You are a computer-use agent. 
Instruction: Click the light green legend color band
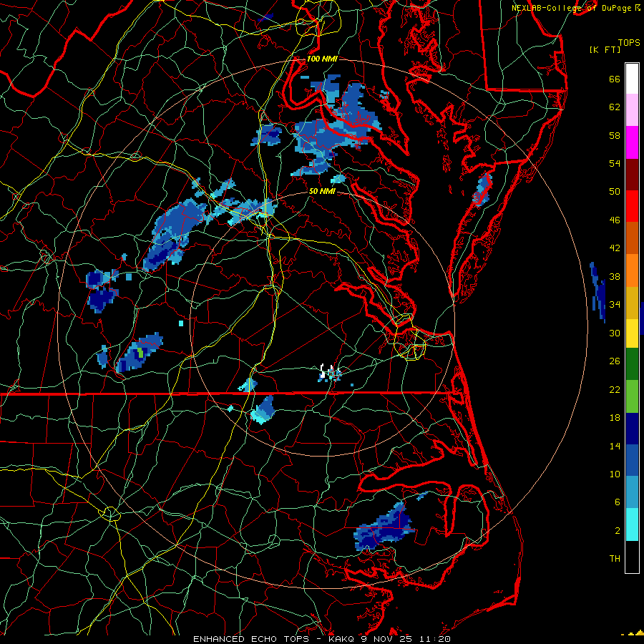pyautogui.click(x=632, y=396)
